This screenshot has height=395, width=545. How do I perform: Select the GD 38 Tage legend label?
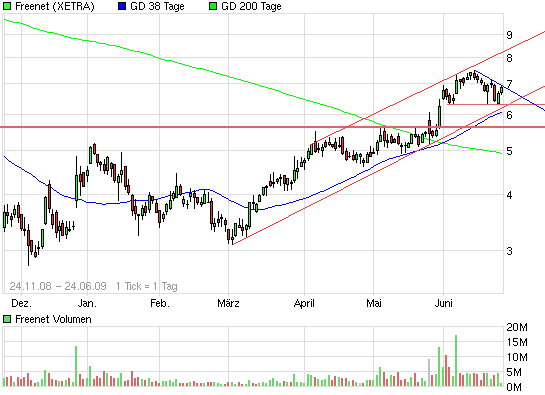click(157, 6)
